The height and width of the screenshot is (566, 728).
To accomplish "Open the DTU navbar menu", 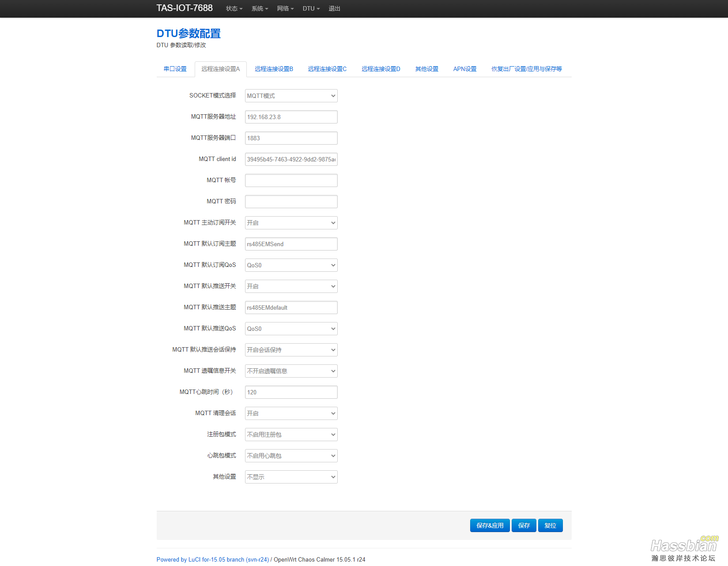I will pyautogui.click(x=311, y=8).
